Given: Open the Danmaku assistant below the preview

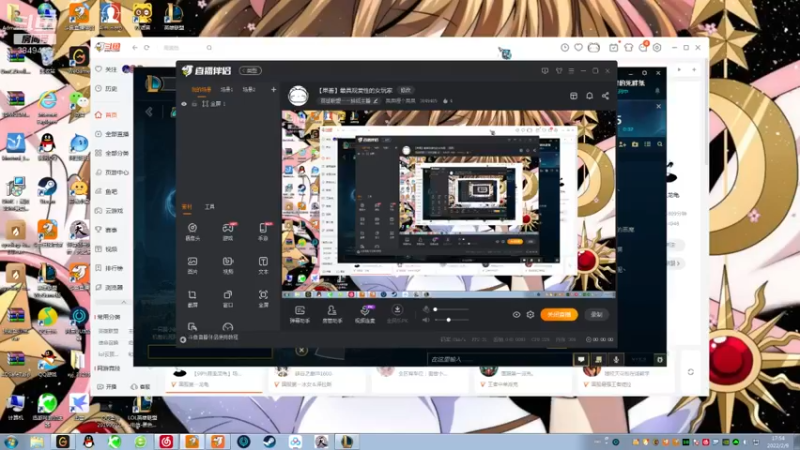Looking at the screenshot, I should [299, 314].
